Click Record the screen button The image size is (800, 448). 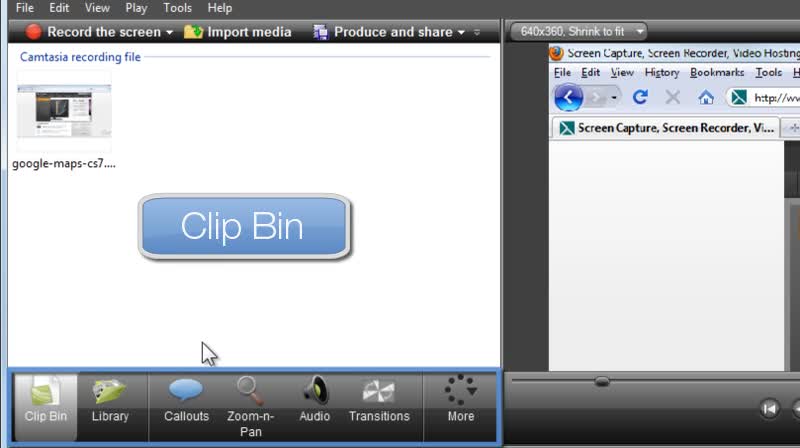pyautogui.click(x=94, y=32)
